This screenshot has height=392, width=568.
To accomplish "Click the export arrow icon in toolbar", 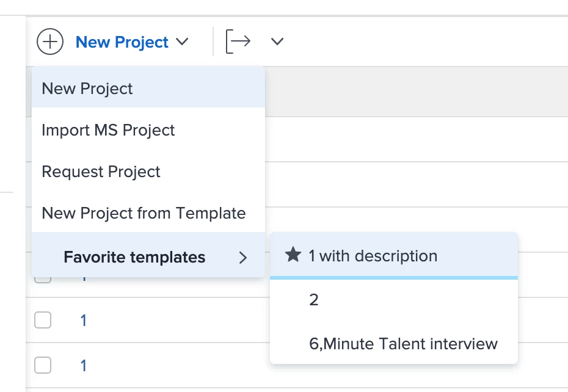I will pos(238,42).
